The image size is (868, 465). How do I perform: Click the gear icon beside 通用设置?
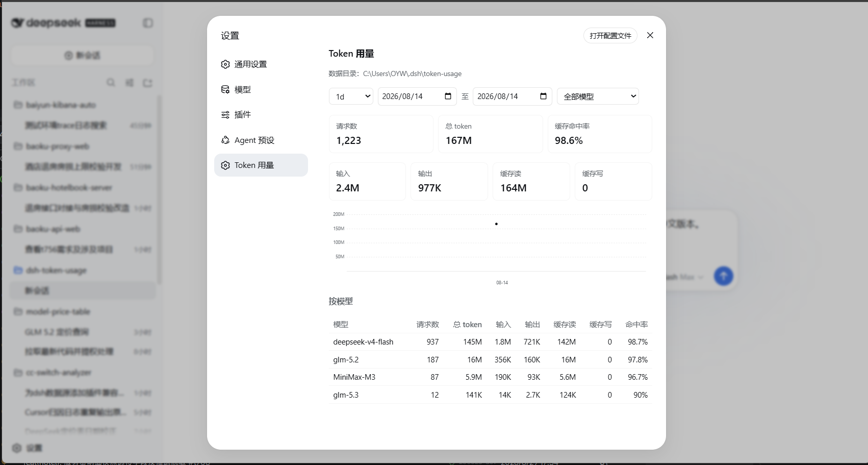[x=225, y=64]
